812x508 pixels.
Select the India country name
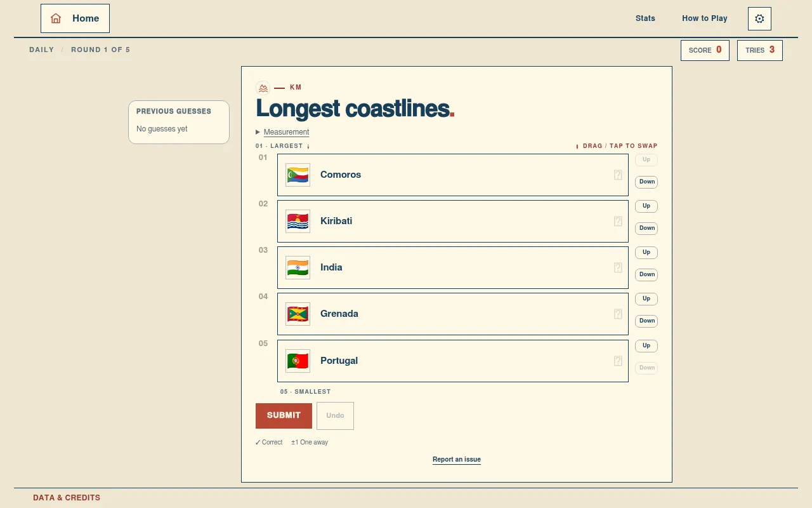click(x=331, y=267)
